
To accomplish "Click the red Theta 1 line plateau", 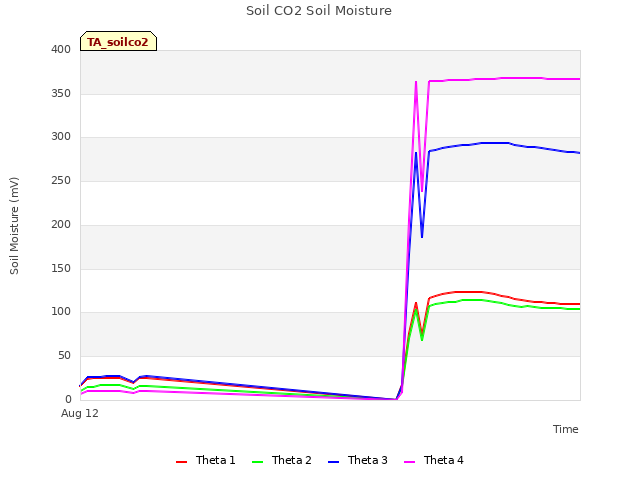I will [504, 297].
